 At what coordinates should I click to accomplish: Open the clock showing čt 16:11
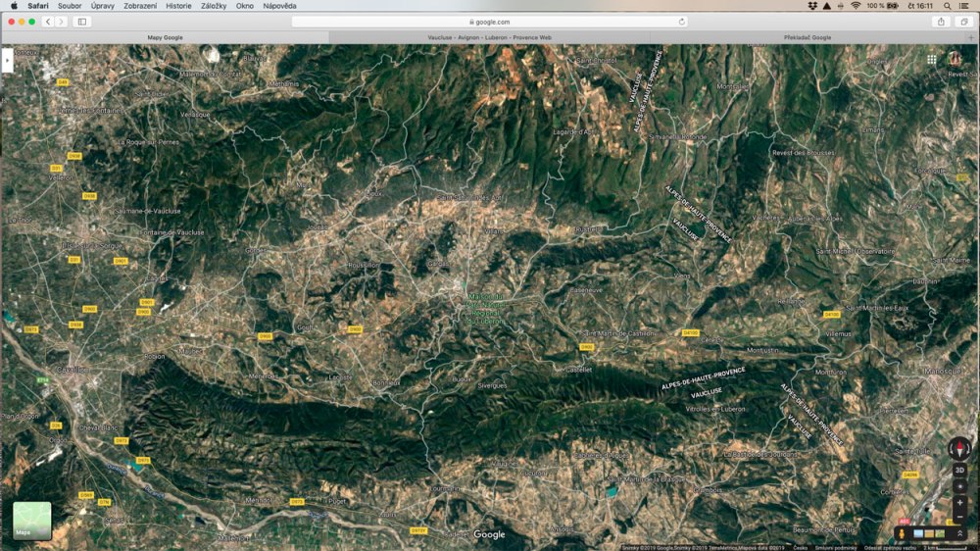click(x=920, y=6)
